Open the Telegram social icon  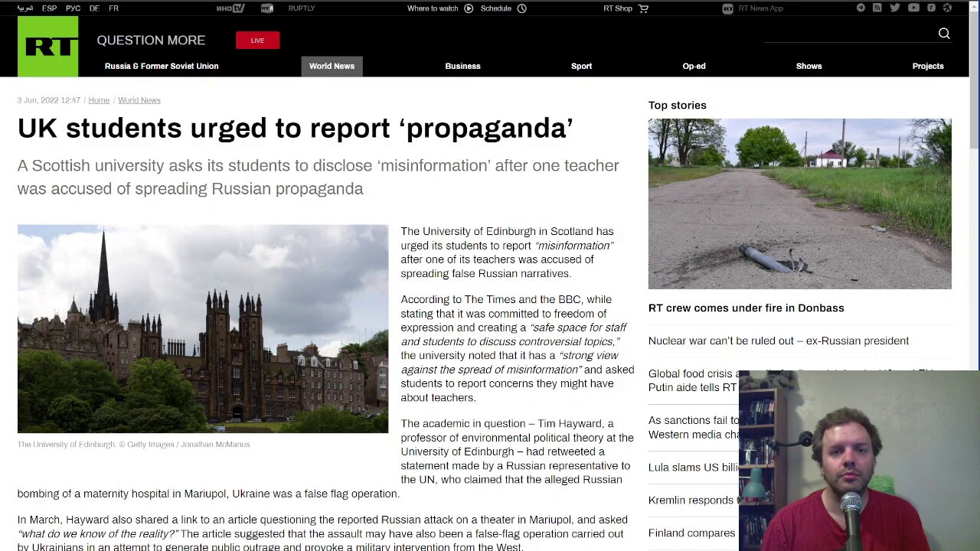click(861, 8)
